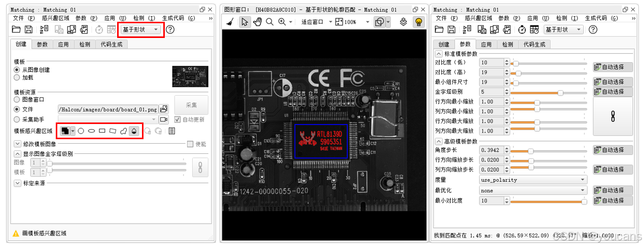644x247 pixels.
Task: Click the 金字塔级别 slider handle
Action: tap(560, 92)
